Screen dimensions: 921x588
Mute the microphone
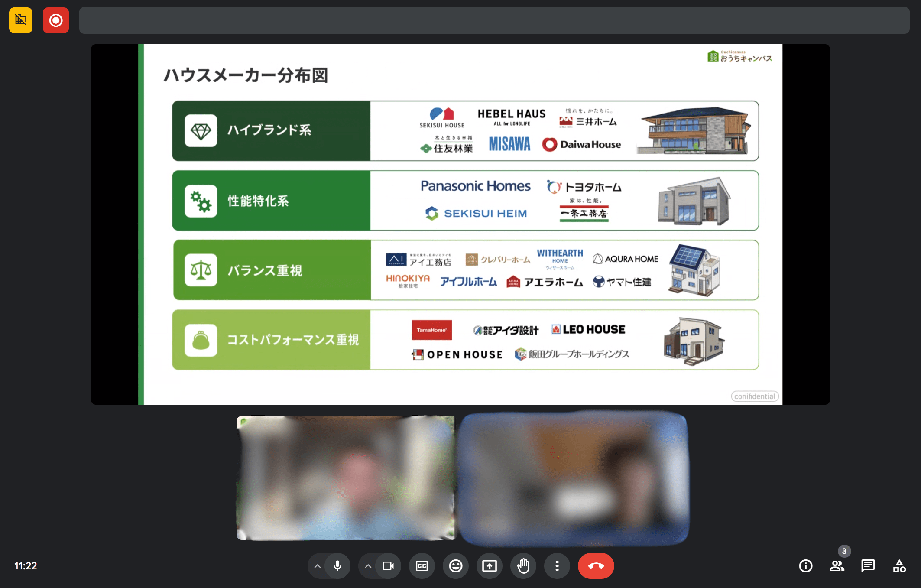tap(337, 566)
